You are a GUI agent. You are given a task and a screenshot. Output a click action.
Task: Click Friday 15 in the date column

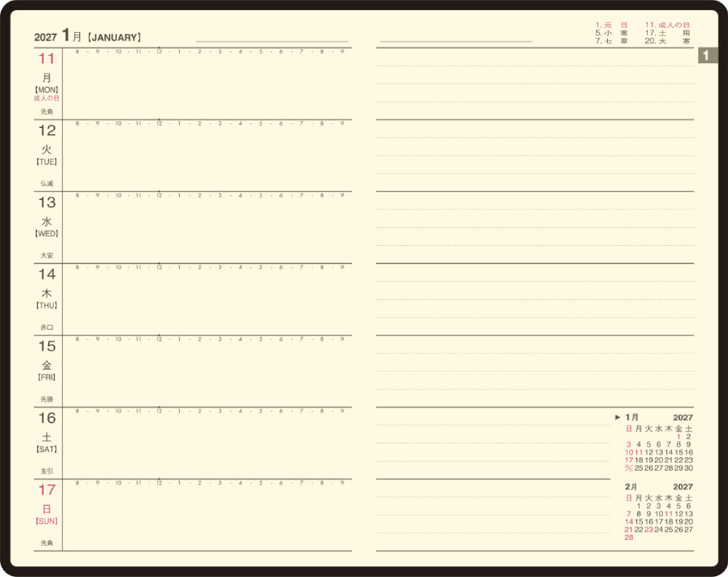click(47, 346)
